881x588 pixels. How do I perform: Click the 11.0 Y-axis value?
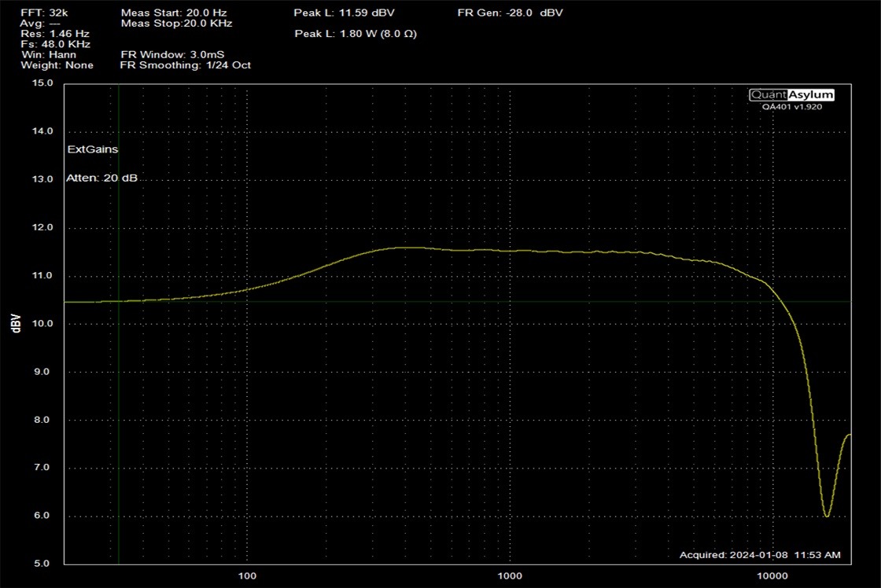[x=42, y=275]
